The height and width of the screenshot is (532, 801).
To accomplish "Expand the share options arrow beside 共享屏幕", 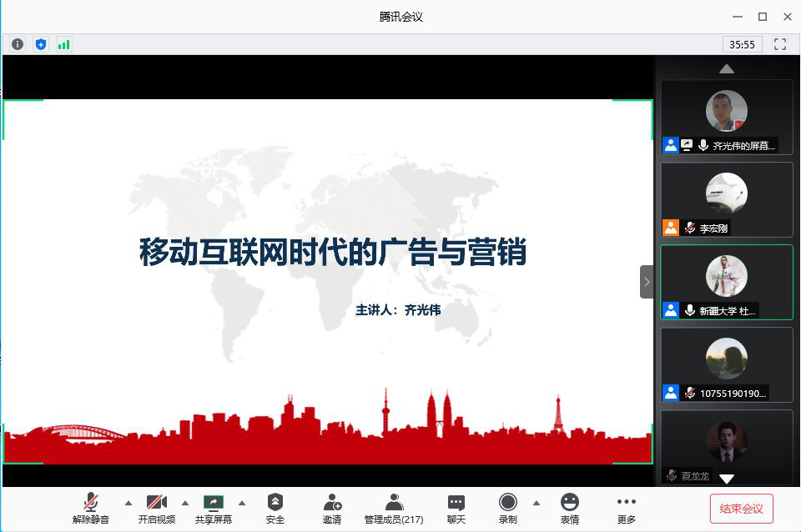I will click(x=242, y=503).
